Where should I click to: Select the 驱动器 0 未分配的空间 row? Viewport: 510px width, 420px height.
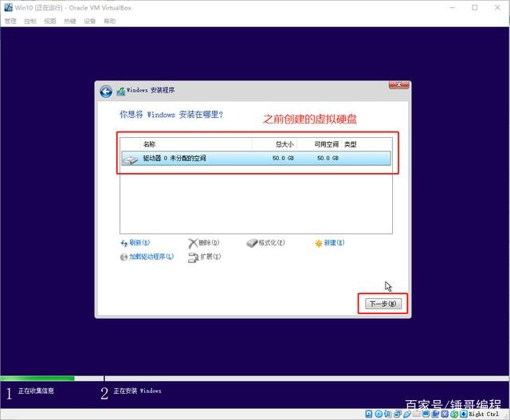[256, 159]
